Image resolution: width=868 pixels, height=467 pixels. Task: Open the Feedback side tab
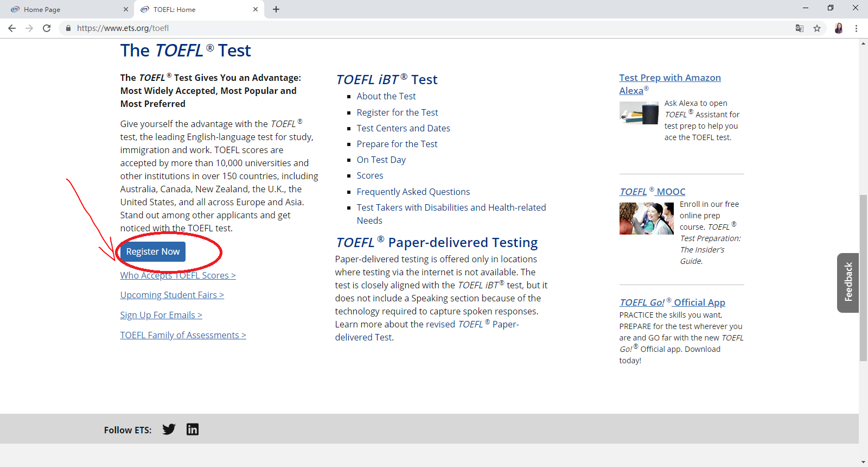pyautogui.click(x=848, y=282)
